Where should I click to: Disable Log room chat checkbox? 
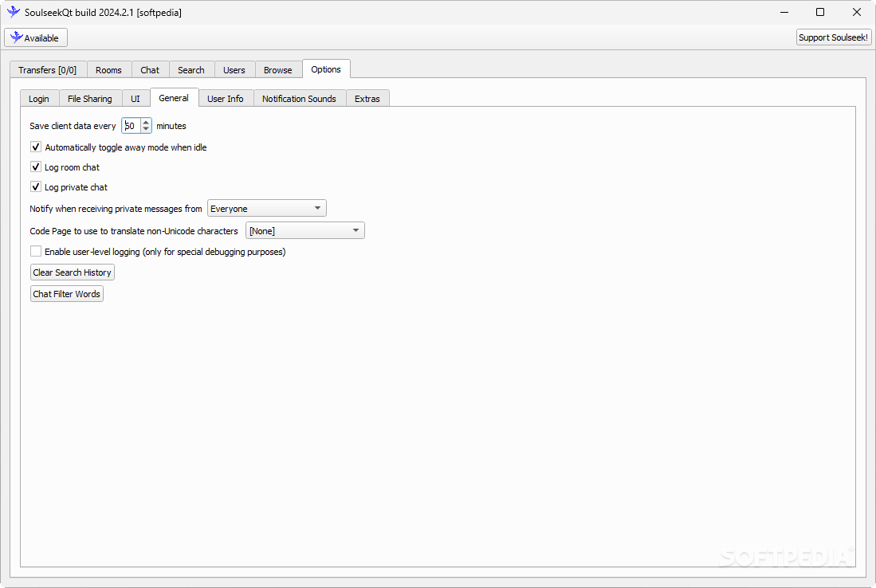pos(36,167)
